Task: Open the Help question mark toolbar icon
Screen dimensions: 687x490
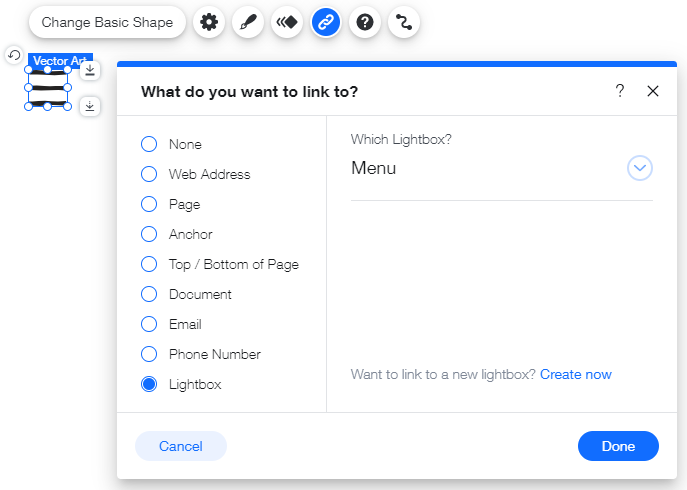Action: click(365, 22)
